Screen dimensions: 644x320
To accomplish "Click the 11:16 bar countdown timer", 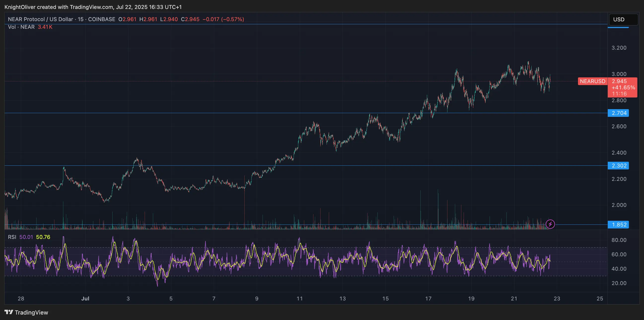I will click(x=620, y=94).
